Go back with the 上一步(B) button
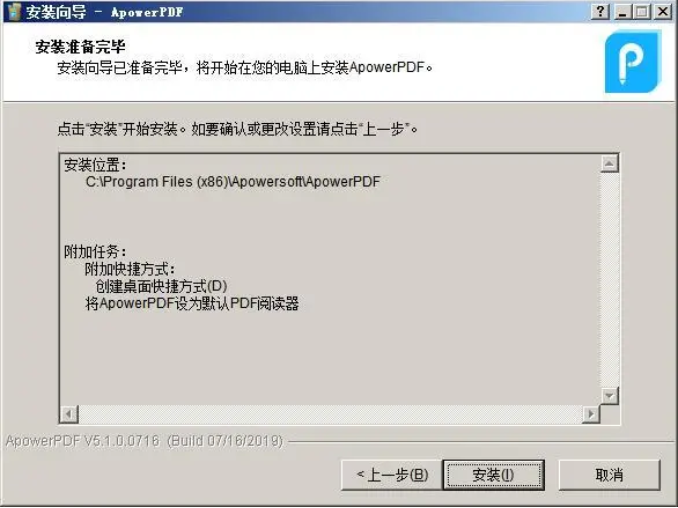This screenshot has width=678, height=508. tap(392, 475)
